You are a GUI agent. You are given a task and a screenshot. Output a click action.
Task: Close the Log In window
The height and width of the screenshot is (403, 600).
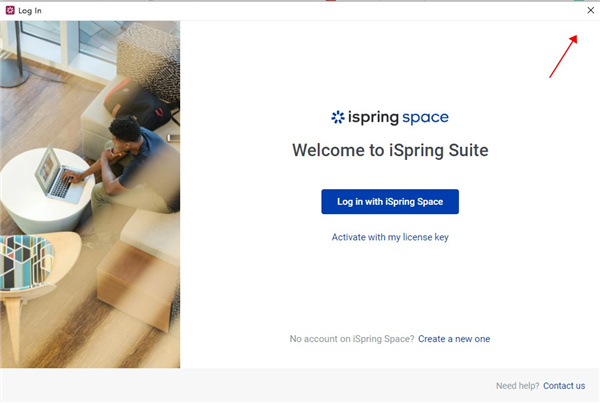590,10
